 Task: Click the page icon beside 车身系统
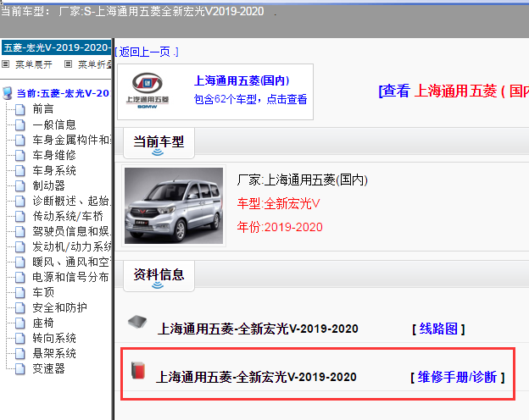click(19, 171)
